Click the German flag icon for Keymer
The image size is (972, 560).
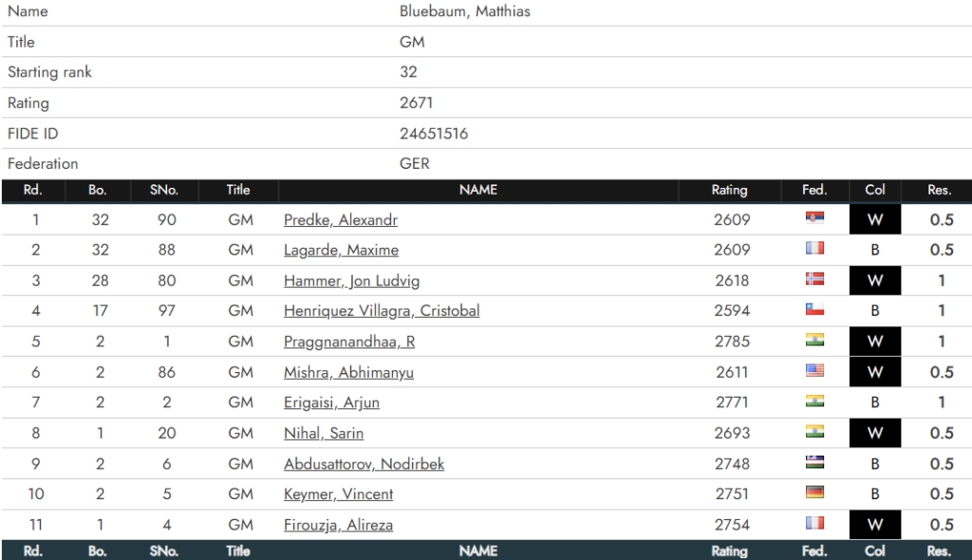click(x=813, y=494)
